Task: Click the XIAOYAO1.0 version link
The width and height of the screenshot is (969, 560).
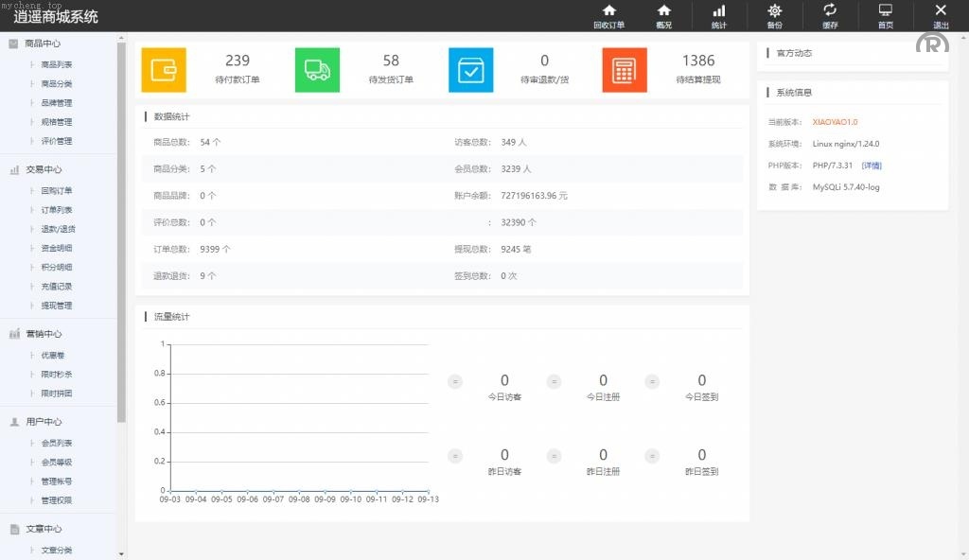Action: click(x=835, y=122)
